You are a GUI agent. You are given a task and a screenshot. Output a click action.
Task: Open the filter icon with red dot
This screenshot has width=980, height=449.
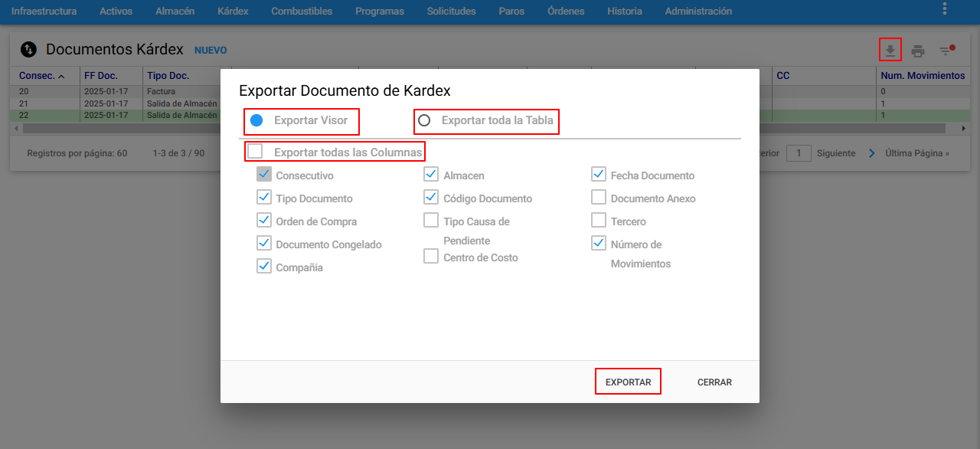pyautogui.click(x=947, y=51)
